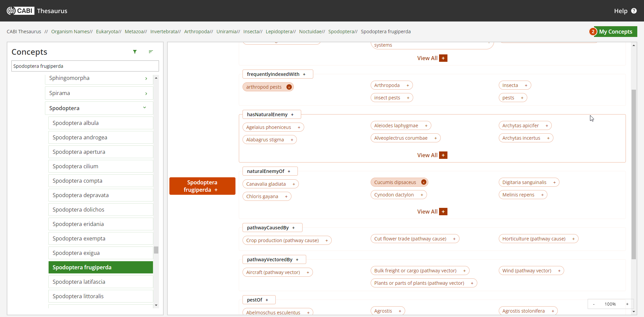Image resolution: width=644 pixels, height=317 pixels.
Task: Remove arthropod pests from selected concepts
Action: coord(289,87)
